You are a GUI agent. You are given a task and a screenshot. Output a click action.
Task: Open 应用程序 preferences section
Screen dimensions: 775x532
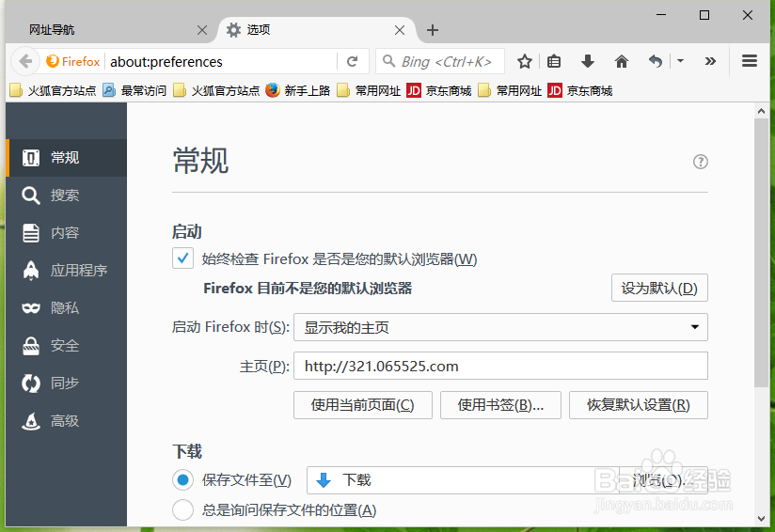click(66, 270)
